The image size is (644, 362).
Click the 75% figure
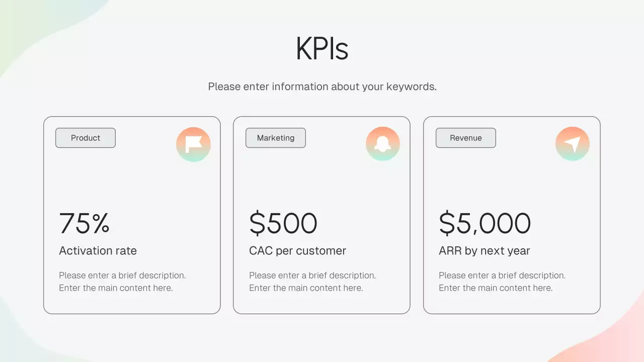[x=85, y=223]
